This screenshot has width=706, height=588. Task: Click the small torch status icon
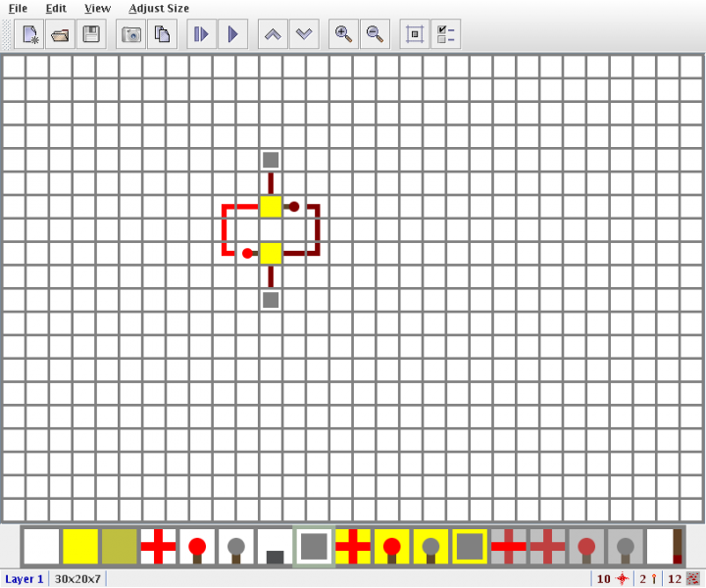point(654,579)
